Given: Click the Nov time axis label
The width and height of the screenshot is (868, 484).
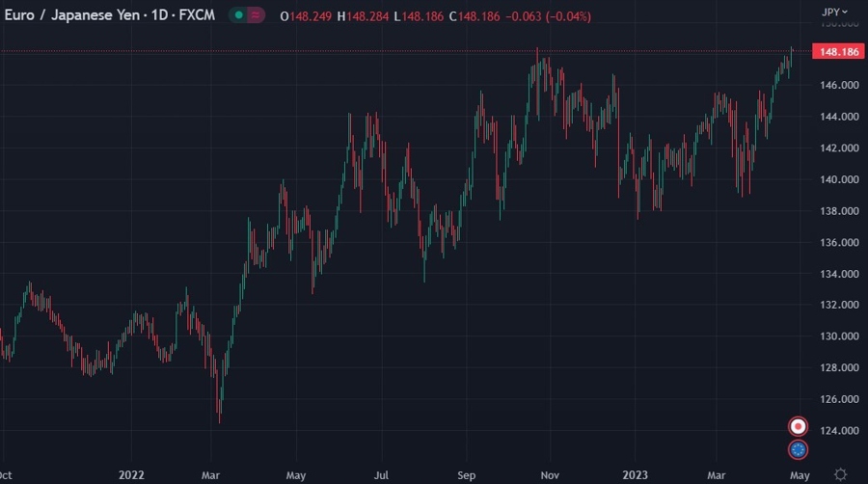Looking at the screenshot, I should click(x=550, y=475).
